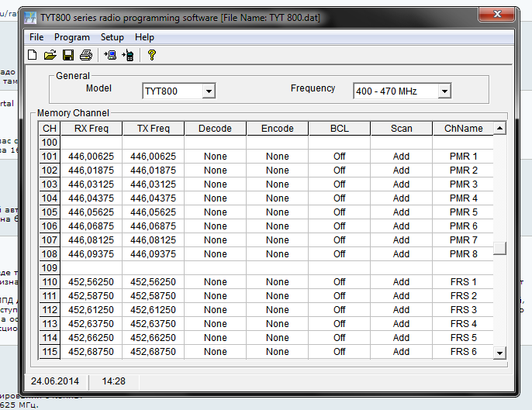Expand the Frequency dropdown 400 - 470 MHz
The image size is (532, 410).
click(x=444, y=91)
